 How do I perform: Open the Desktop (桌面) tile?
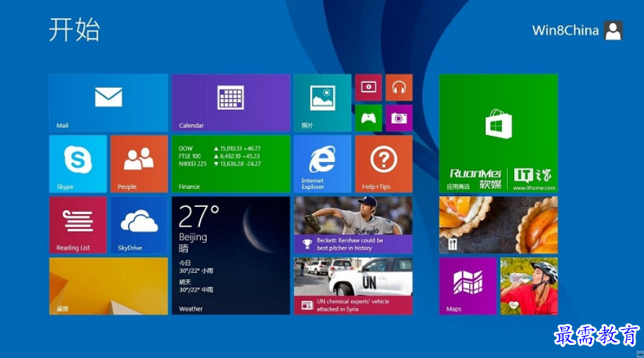pos(109,286)
